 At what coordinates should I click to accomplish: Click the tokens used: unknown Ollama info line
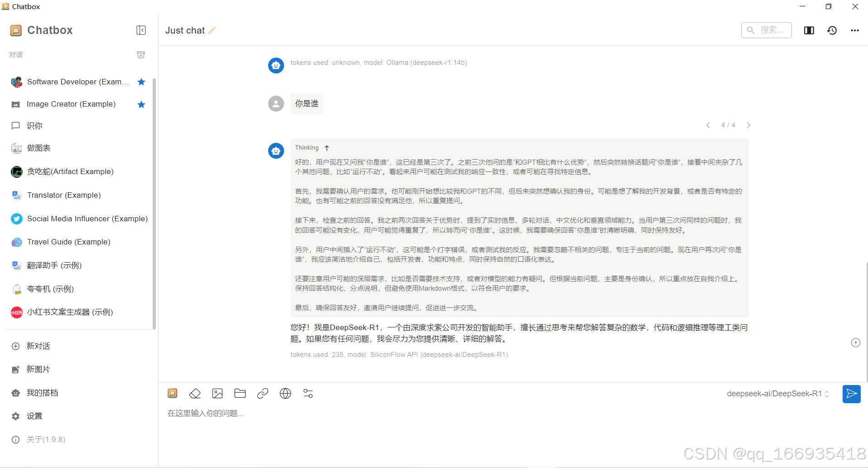(x=379, y=63)
